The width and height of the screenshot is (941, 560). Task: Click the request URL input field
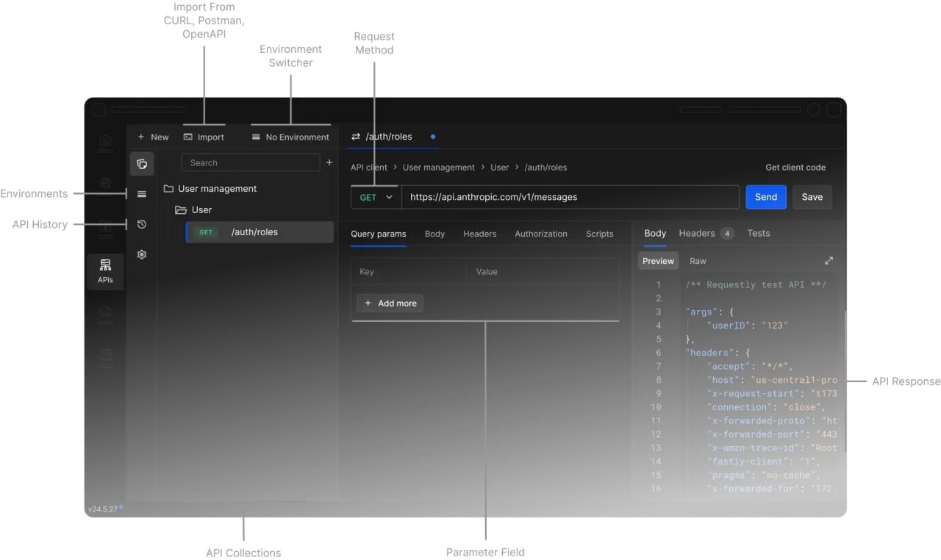point(570,197)
